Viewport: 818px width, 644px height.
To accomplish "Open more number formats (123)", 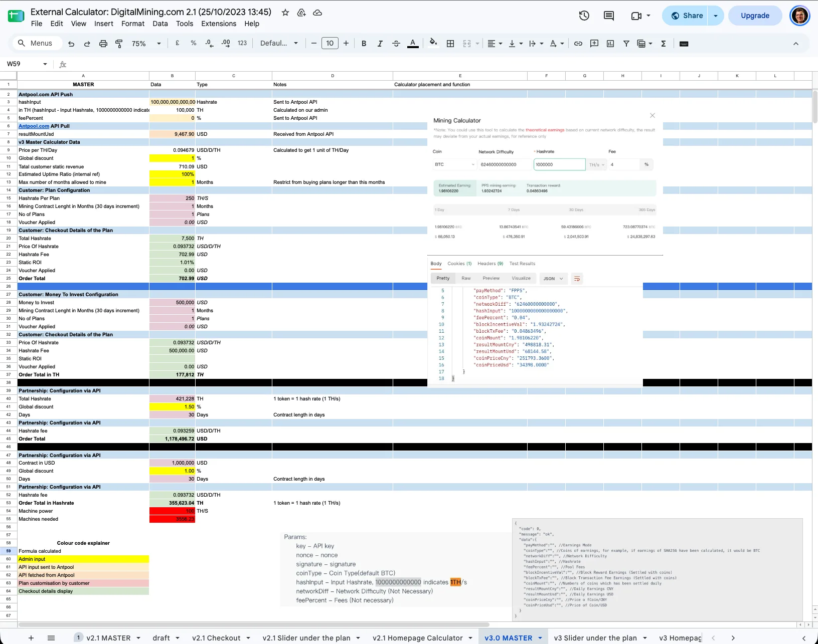I will pos(242,44).
